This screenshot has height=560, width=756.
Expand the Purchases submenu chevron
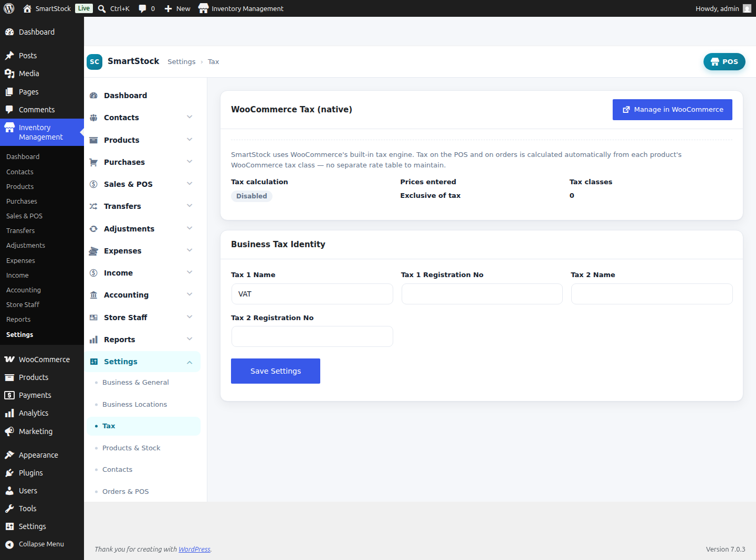pyautogui.click(x=190, y=162)
